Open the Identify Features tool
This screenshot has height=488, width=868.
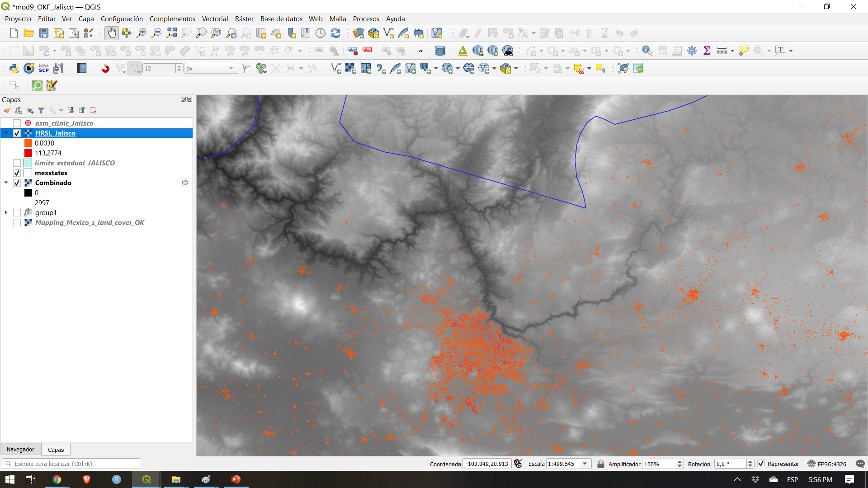tap(647, 51)
